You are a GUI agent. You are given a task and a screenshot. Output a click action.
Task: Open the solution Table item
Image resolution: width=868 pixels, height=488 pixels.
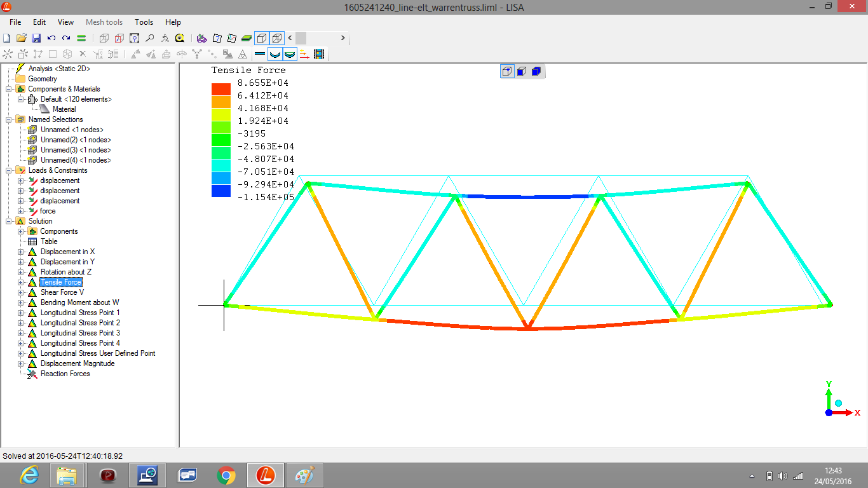pyautogui.click(x=49, y=241)
